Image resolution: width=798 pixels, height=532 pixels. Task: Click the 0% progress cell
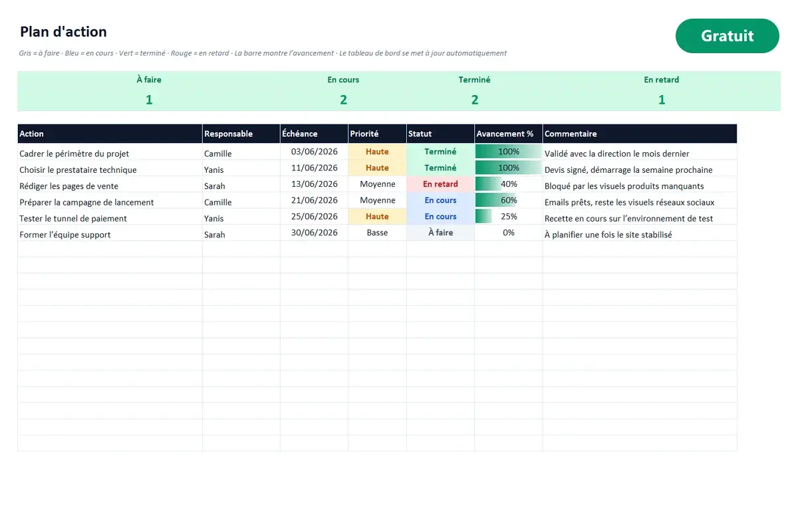(509, 233)
